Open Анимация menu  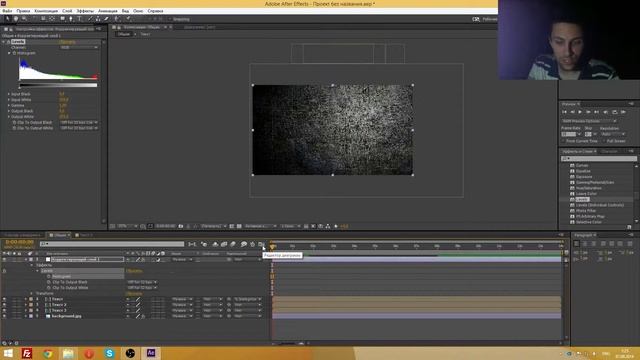(x=108, y=11)
